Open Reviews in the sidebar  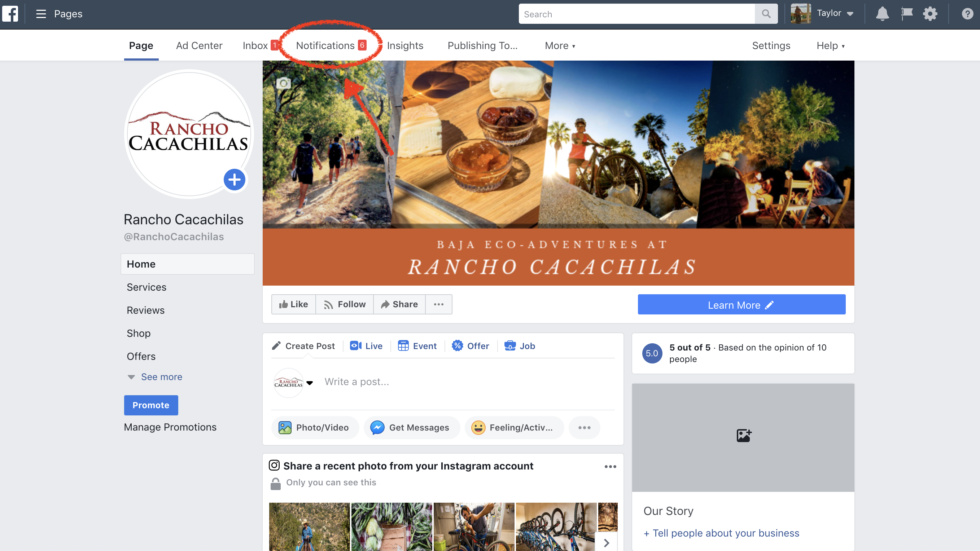click(146, 310)
